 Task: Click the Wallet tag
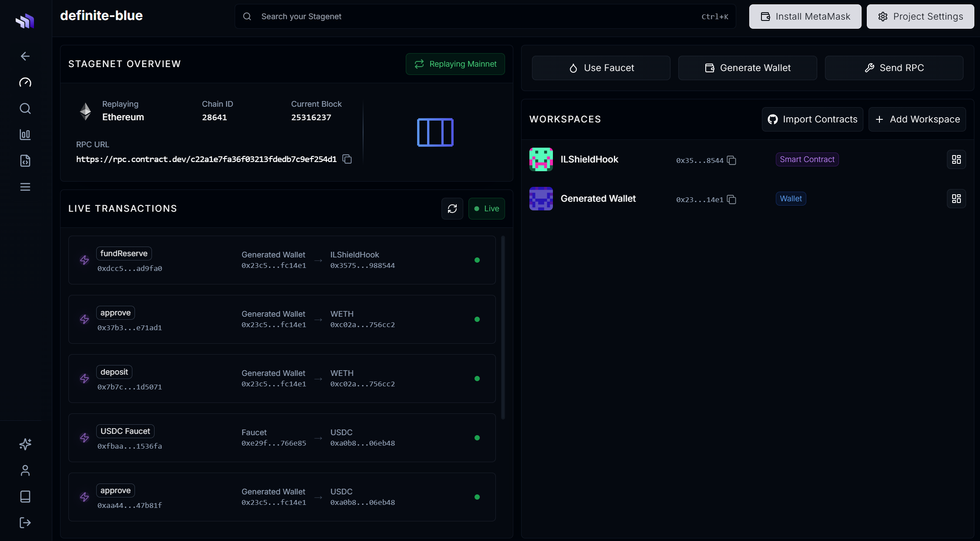point(791,199)
